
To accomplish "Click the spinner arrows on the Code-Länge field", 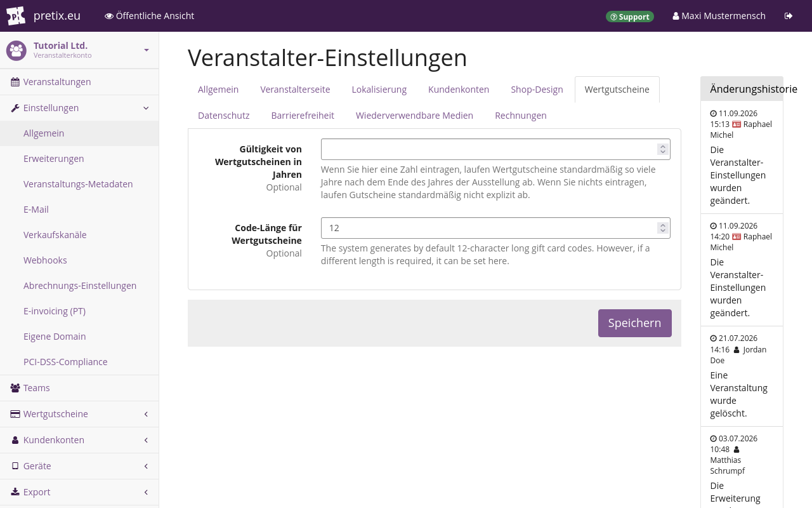I will click(x=662, y=228).
